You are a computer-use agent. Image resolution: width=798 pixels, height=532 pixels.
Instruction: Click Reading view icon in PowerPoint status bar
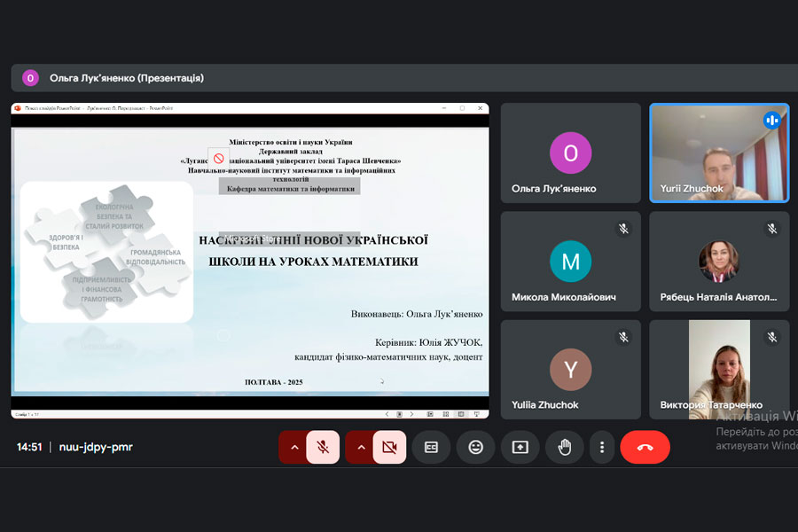click(461, 414)
